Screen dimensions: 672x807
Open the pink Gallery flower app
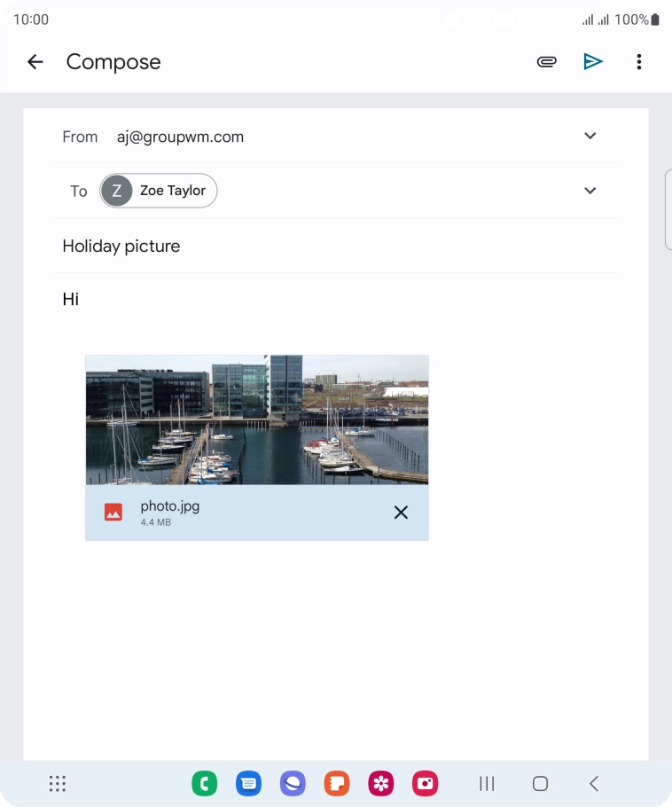tap(381, 783)
